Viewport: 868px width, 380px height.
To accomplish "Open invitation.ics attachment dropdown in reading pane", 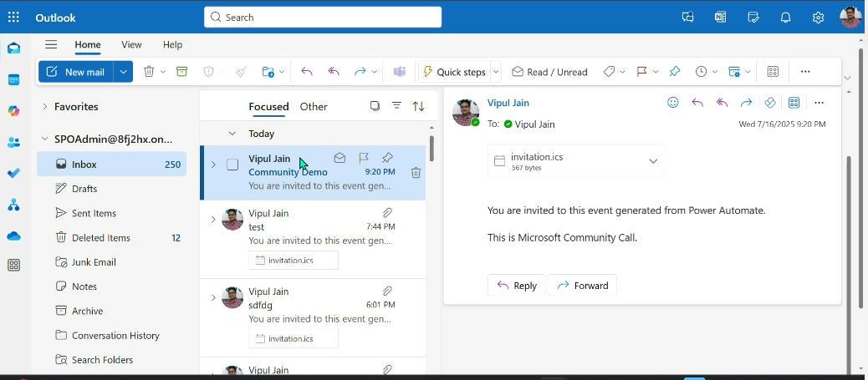I will pyautogui.click(x=653, y=161).
